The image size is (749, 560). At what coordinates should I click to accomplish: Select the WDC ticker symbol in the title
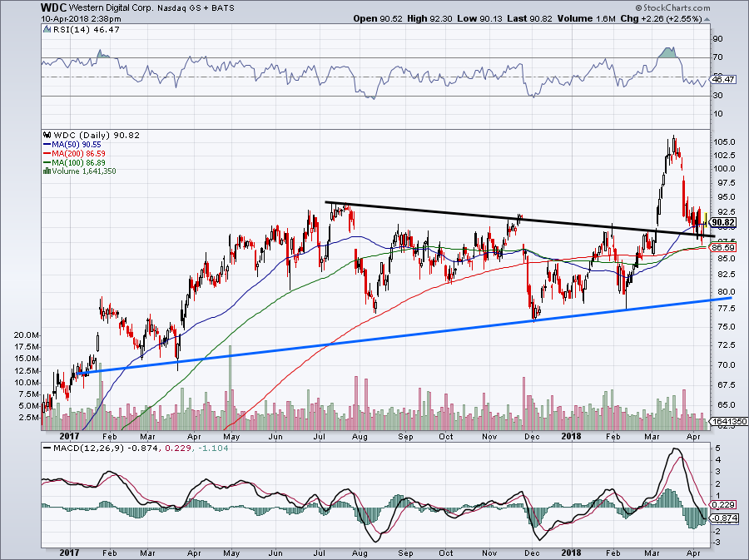pyautogui.click(x=53, y=7)
